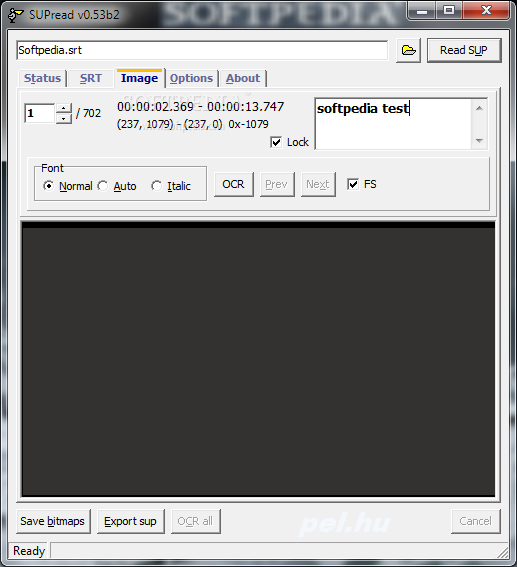Open the browse file folder icon
The image size is (517, 567).
click(x=408, y=50)
